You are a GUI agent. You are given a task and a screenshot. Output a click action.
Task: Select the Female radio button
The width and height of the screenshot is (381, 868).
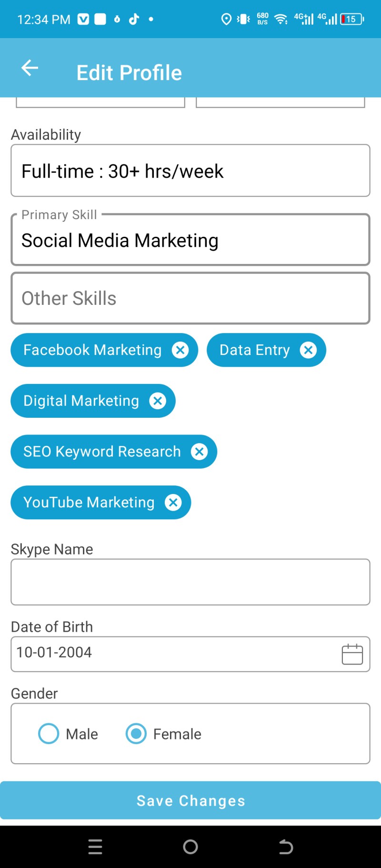136,734
